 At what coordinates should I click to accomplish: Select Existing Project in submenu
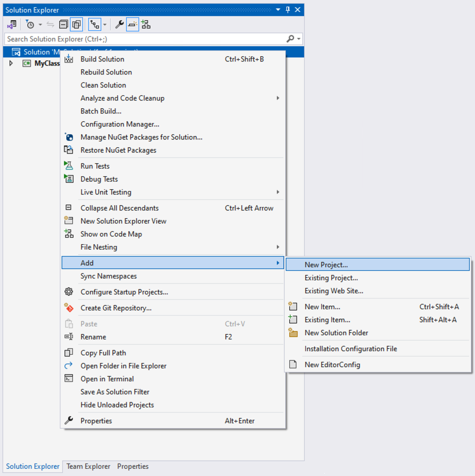coord(378,278)
